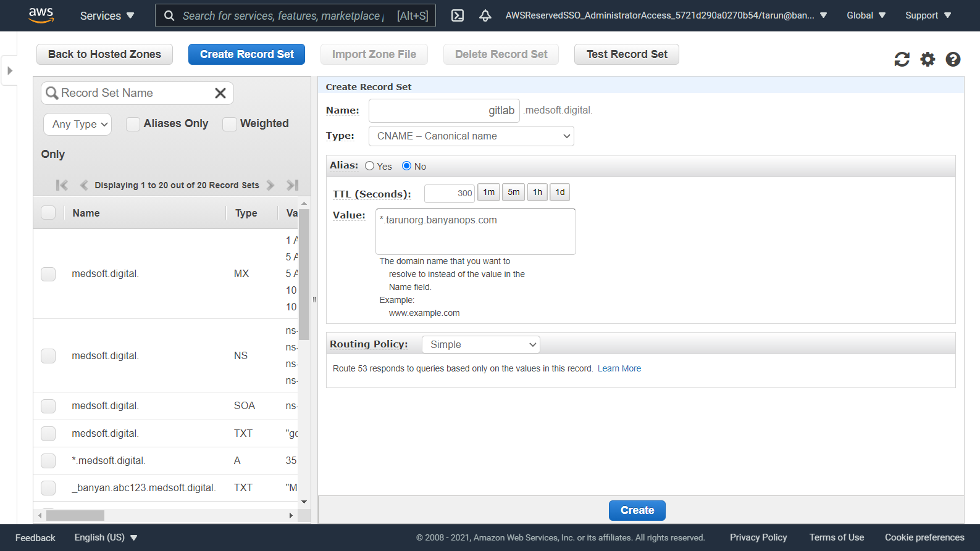
Task: Click the horizontal scrollbar under record list
Action: pos(75,515)
